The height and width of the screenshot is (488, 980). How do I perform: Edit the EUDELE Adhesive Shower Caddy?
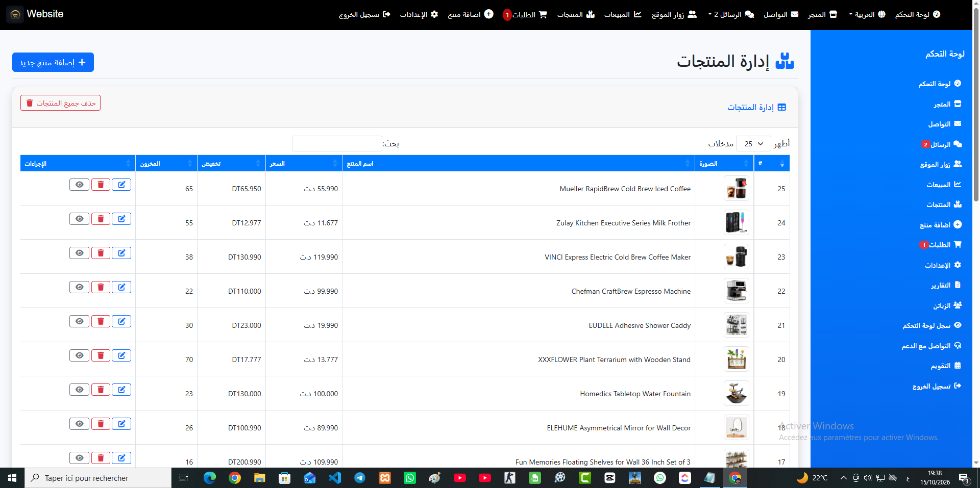click(121, 321)
